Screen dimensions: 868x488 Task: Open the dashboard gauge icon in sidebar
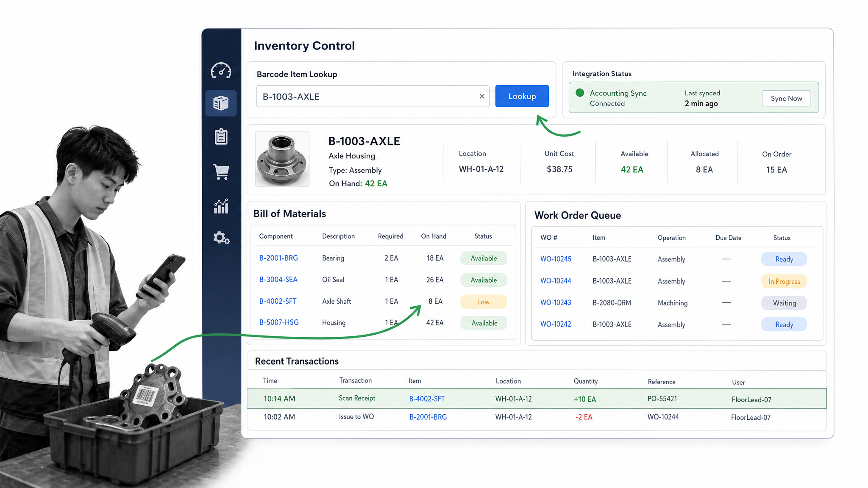click(221, 70)
